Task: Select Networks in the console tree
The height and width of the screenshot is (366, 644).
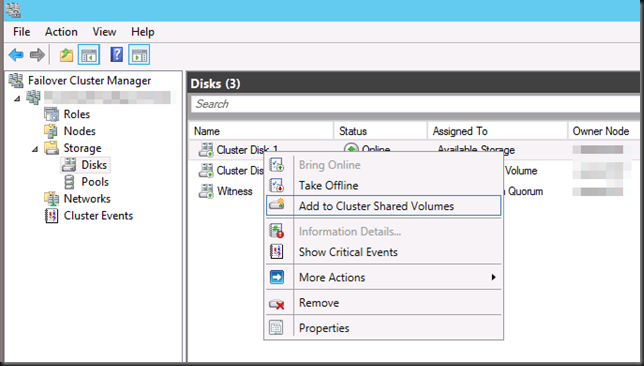Action: [87, 199]
